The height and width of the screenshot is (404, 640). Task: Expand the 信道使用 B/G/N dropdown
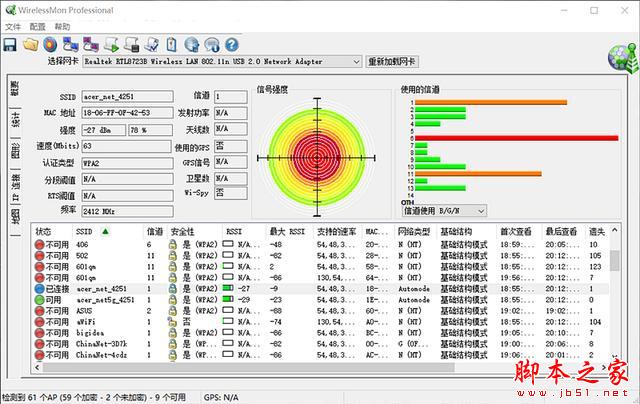point(481,211)
